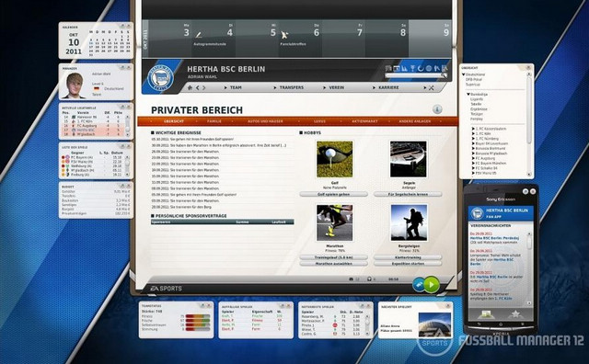The width and height of the screenshot is (589, 364).
Task: Click the trophy icon in header toolbar
Action: point(412,68)
